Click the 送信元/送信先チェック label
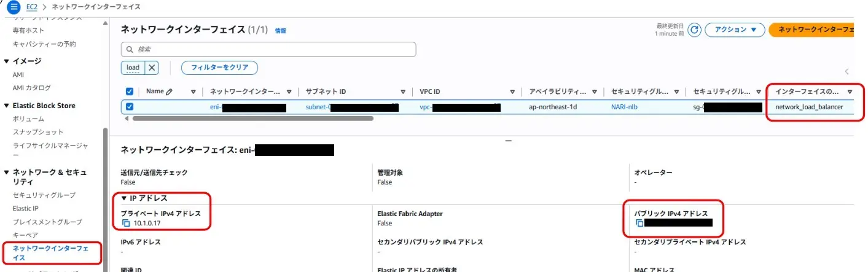 point(154,173)
